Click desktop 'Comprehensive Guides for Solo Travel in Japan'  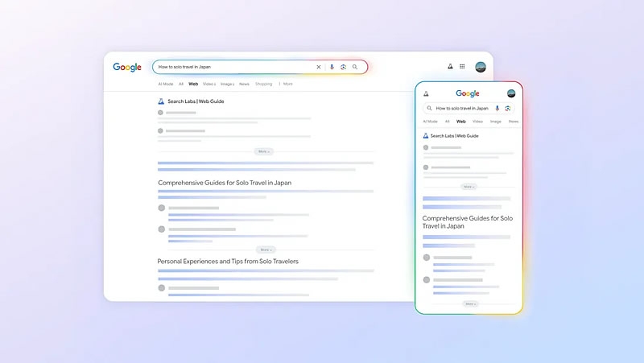pyautogui.click(x=225, y=183)
